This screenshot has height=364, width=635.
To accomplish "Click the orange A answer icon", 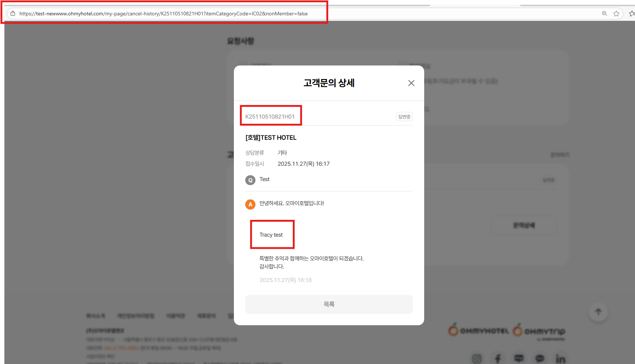I will point(250,204).
